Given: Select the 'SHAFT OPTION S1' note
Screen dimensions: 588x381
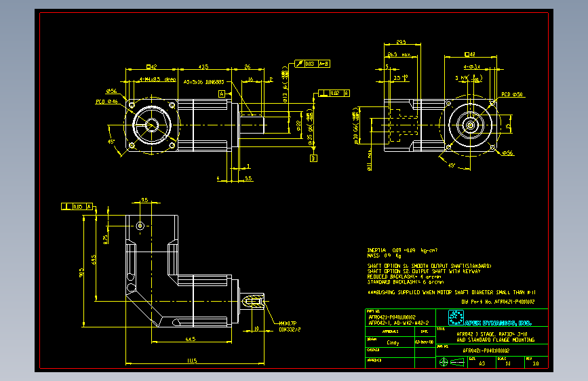Looking at the screenshot, I should click(x=429, y=266).
